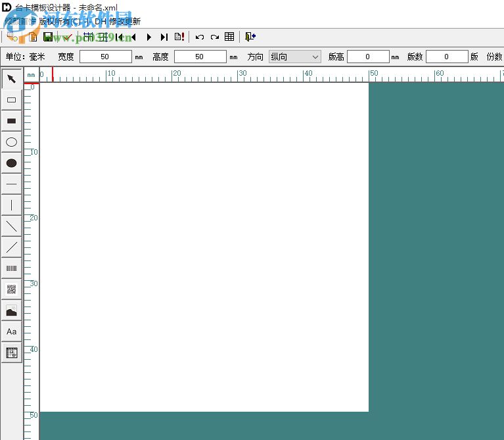This screenshot has height=440, width=504.
Task: Exit using the door icon
Action: click(250, 37)
